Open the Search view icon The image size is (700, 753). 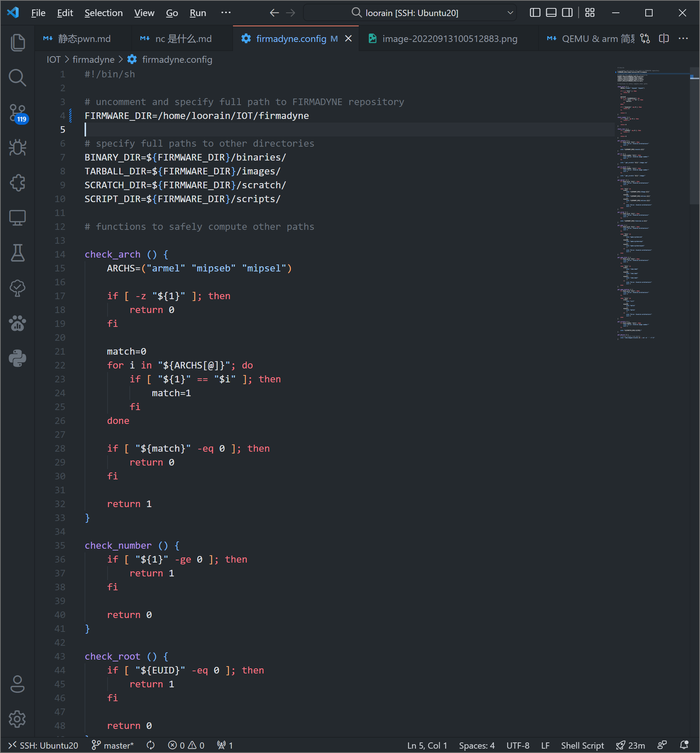click(17, 77)
